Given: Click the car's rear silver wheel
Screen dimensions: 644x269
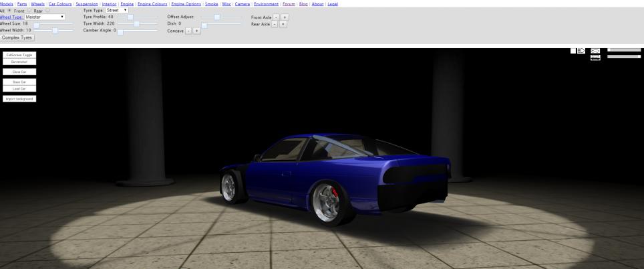Looking at the screenshot, I should tap(327, 203).
